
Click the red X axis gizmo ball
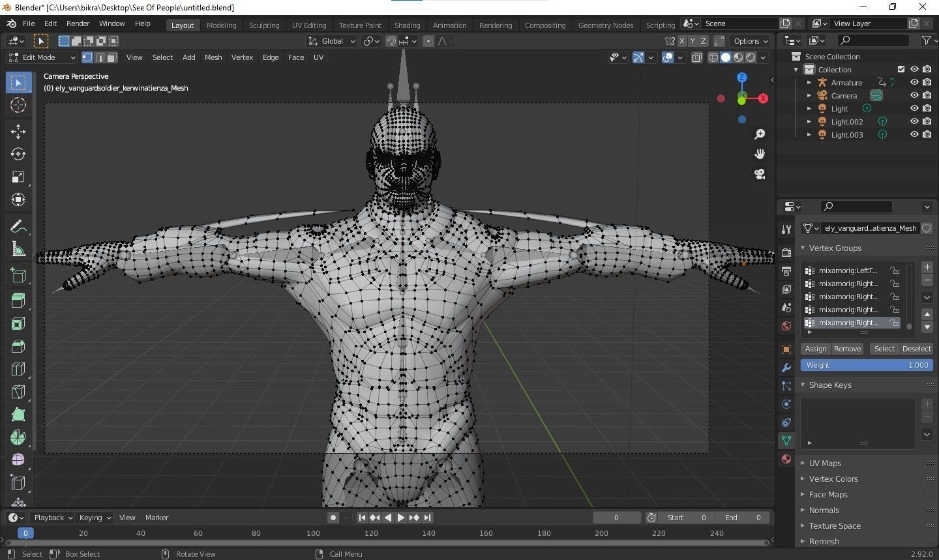(763, 98)
